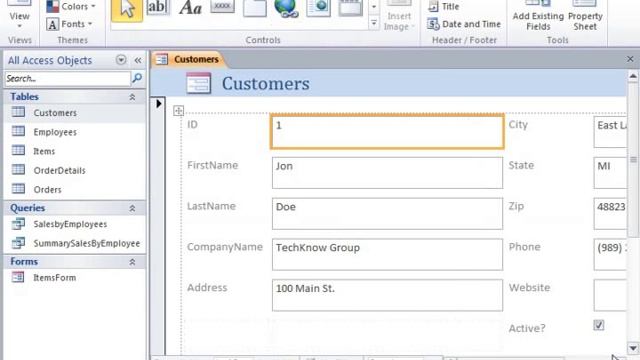Screen dimensions: 640x360
Task: Click the form scrollbar up arrow
Action: tap(633, 76)
